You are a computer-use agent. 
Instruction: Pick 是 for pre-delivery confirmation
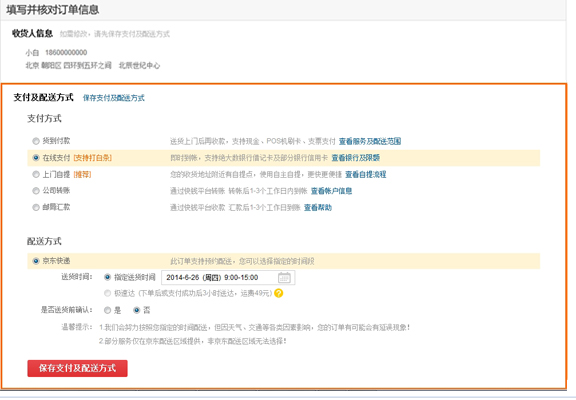107,310
